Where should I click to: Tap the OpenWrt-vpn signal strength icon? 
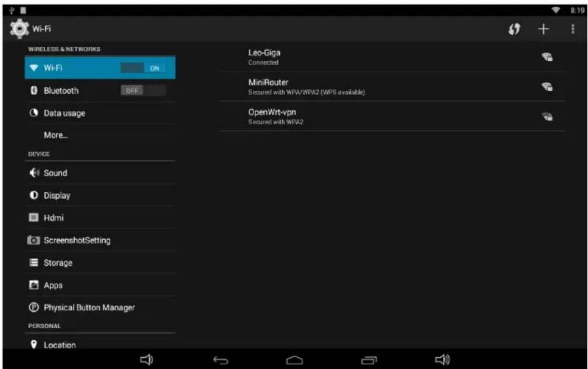tap(547, 116)
